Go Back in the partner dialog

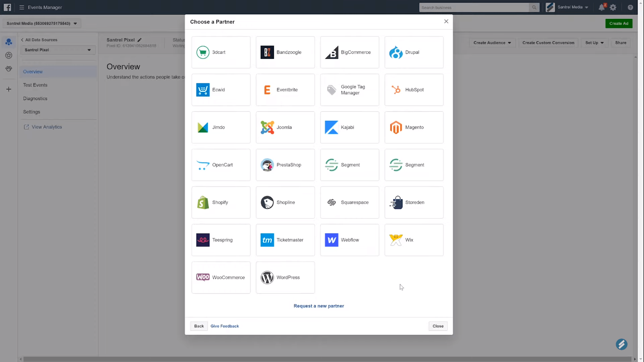199,326
